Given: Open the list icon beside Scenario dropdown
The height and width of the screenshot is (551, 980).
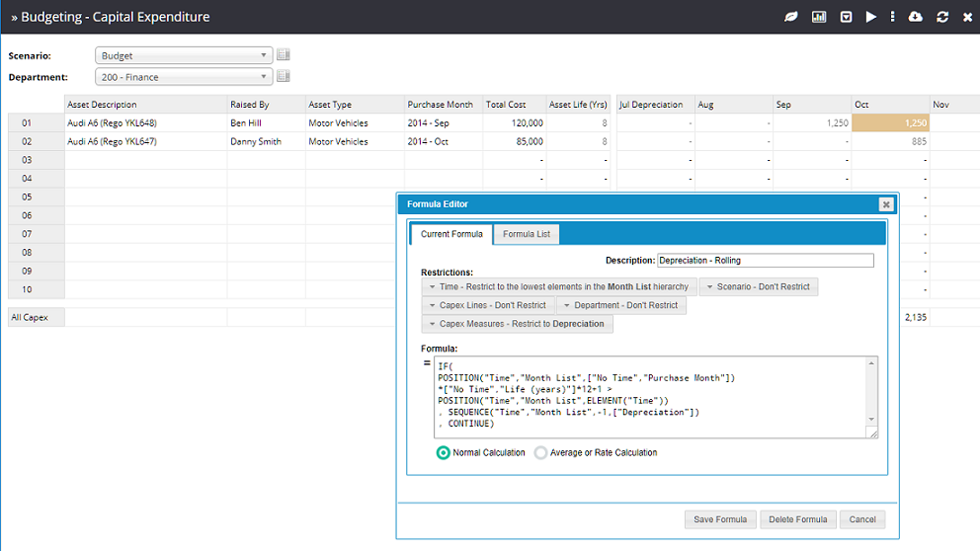Looking at the screenshot, I should pyautogui.click(x=284, y=56).
